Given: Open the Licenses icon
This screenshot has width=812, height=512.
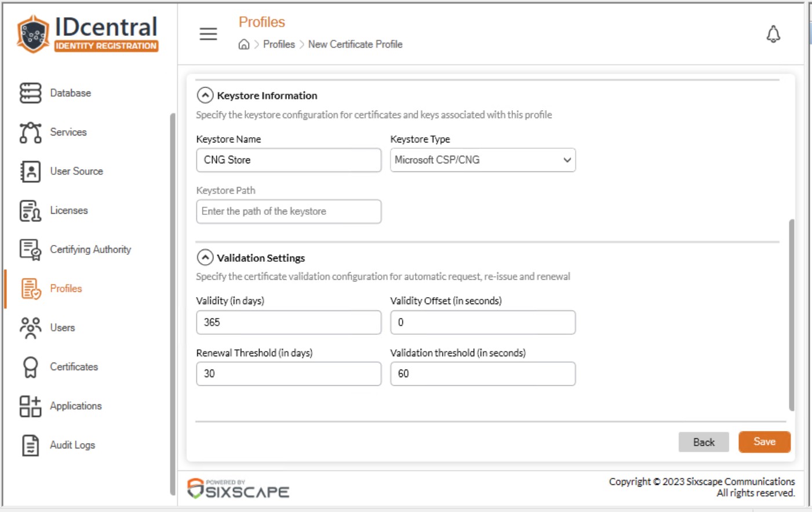Looking at the screenshot, I should click(30, 211).
